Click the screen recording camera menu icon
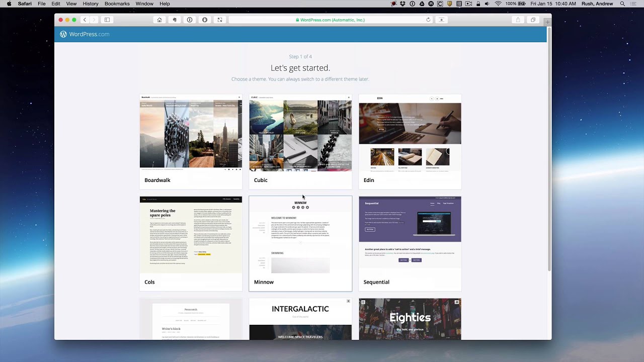 point(469,4)
